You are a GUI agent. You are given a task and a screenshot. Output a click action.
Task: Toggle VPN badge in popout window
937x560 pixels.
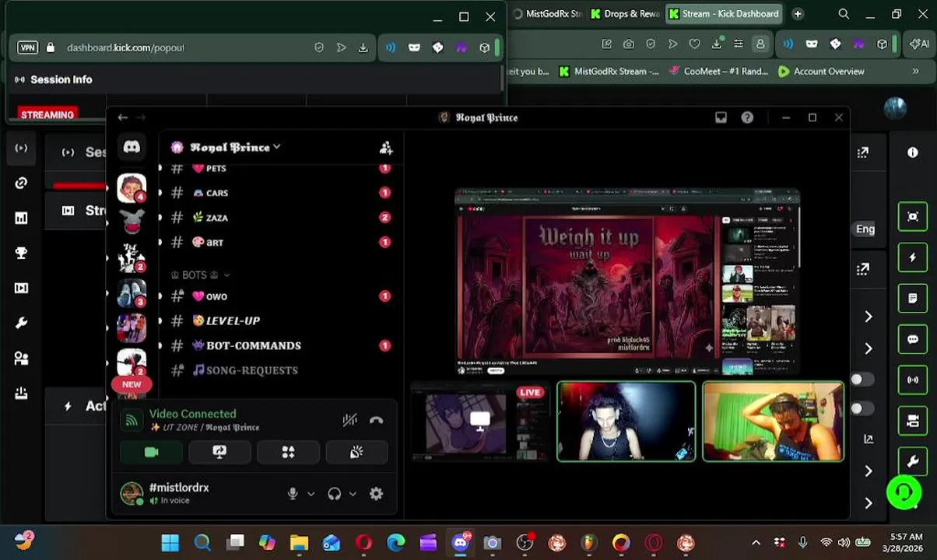tap(27, 47)
